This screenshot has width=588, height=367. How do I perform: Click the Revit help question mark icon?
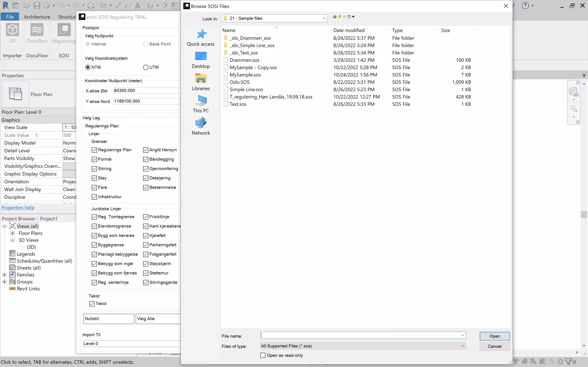pos(525,6)
